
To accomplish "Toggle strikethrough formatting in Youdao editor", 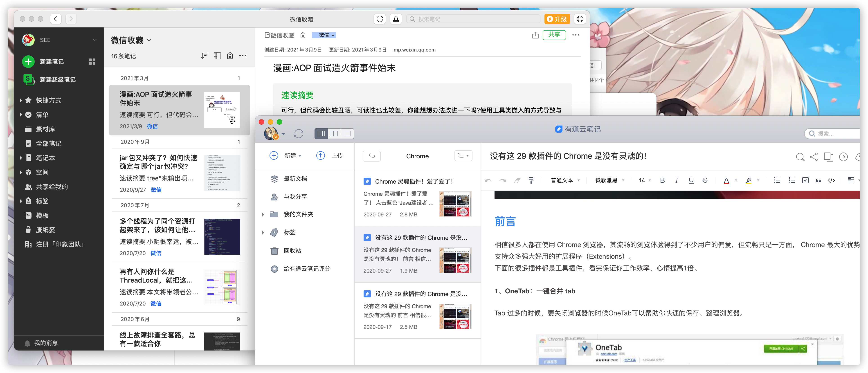I will click(705, 180).
